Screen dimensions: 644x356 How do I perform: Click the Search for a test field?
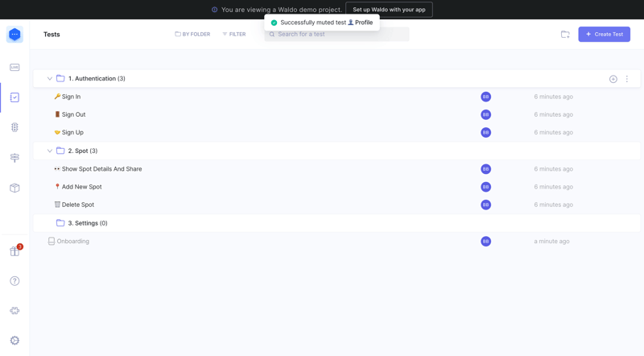coord(336,34)
